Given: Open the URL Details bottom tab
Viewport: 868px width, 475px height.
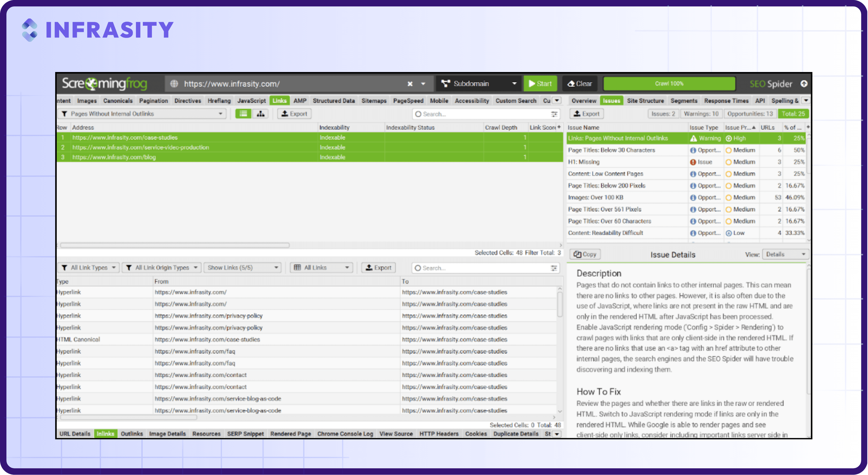Looking at the screenshot, I should click(x=75, y=434).
